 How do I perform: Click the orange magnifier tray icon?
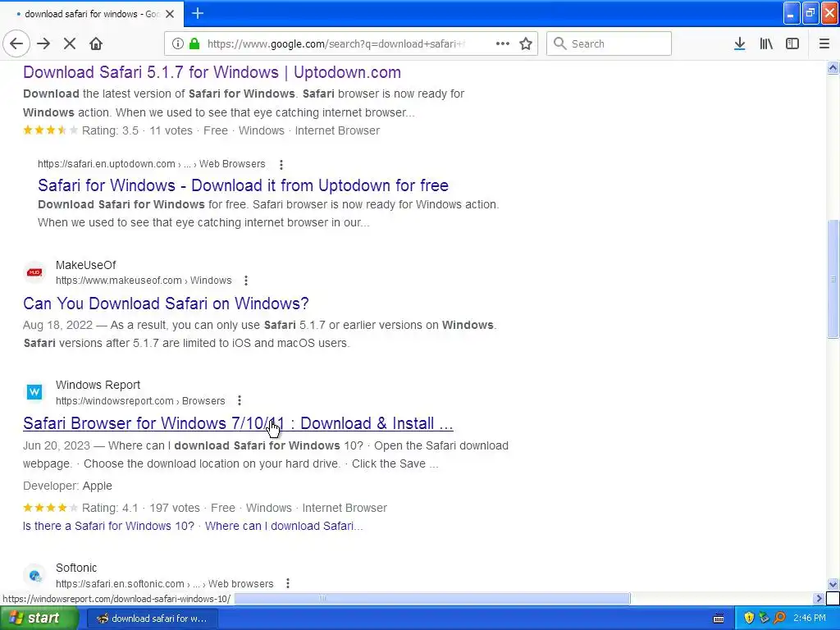tap(780, 619)
